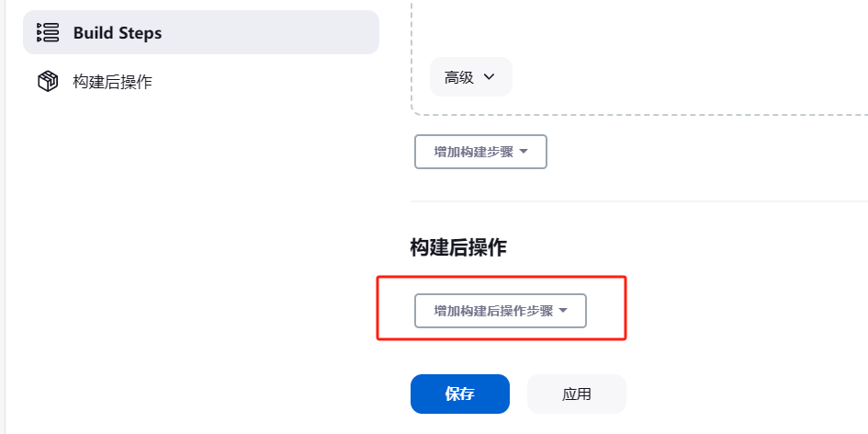Click the Build Steps list icon in sidebar

point(48,33)
